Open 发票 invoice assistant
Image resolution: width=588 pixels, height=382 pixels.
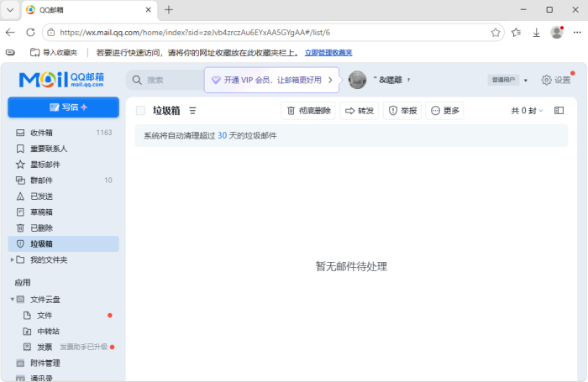pos(63,347)
